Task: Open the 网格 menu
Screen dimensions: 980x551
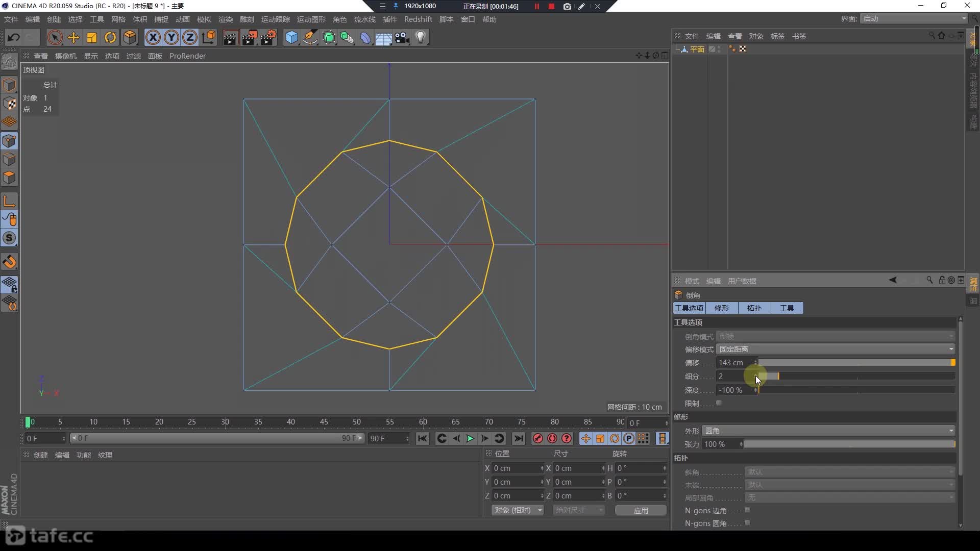Action: [118, 19]
